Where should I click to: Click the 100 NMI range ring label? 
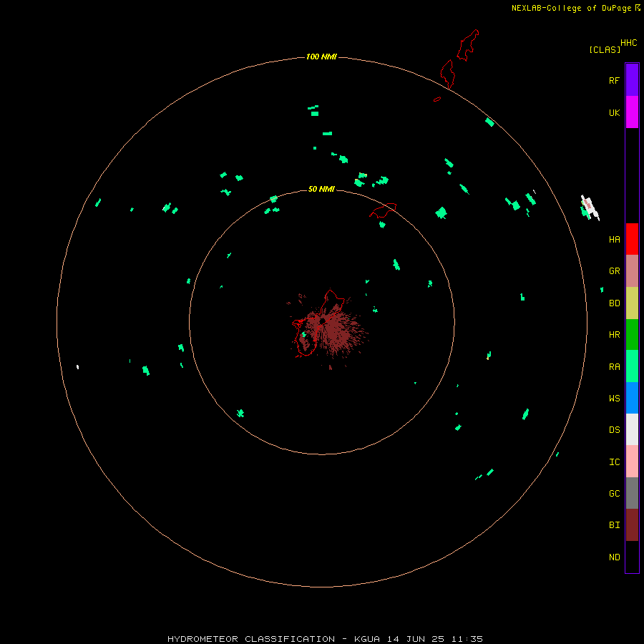tap(321, 57)
